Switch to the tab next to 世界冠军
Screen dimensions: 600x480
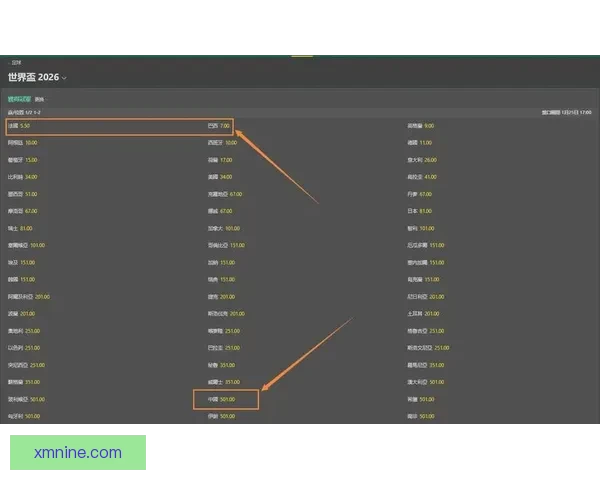click(x=40, y=100)
